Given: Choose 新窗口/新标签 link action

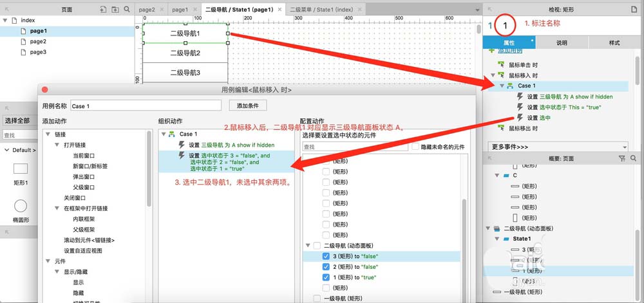Looking at the screenshot, I should (x=90, y=166).
